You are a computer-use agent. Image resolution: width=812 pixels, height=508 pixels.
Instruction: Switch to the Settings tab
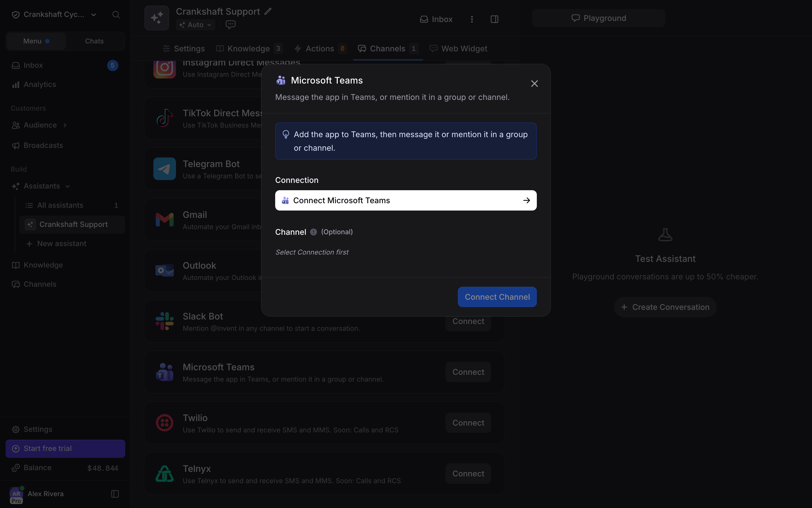[184, 49]
